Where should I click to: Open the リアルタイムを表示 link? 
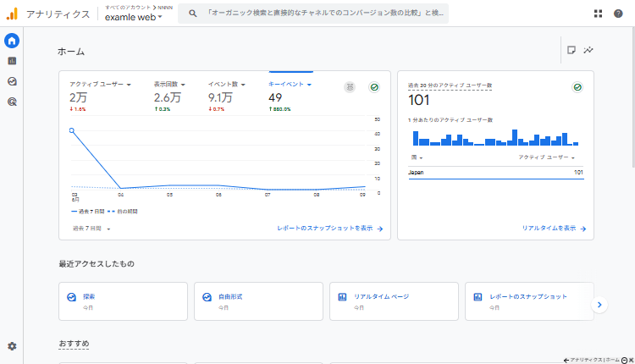(x=554, y=229)
